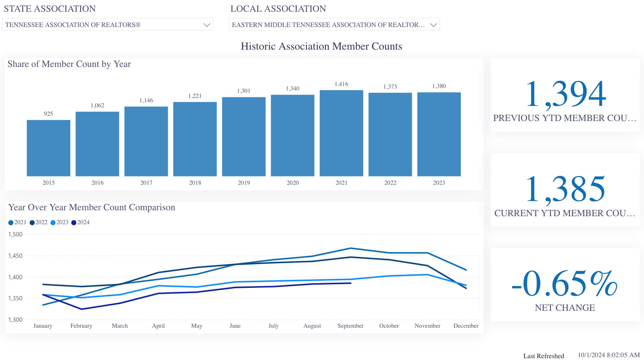Click the Historic Association Member Counts title
Viewport: 644px width, 361px height.
click(x=321, y=46)
